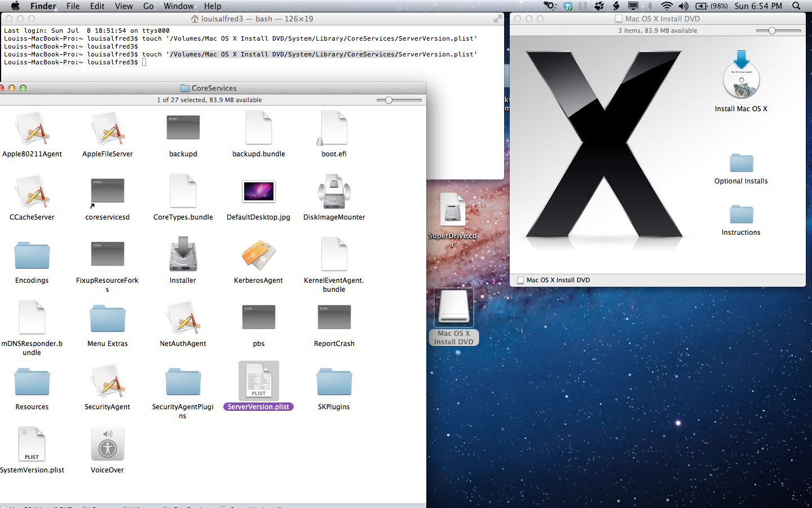
Task: Click '3 items, 83.9 MB available' status text
Action: coord(657,30)
